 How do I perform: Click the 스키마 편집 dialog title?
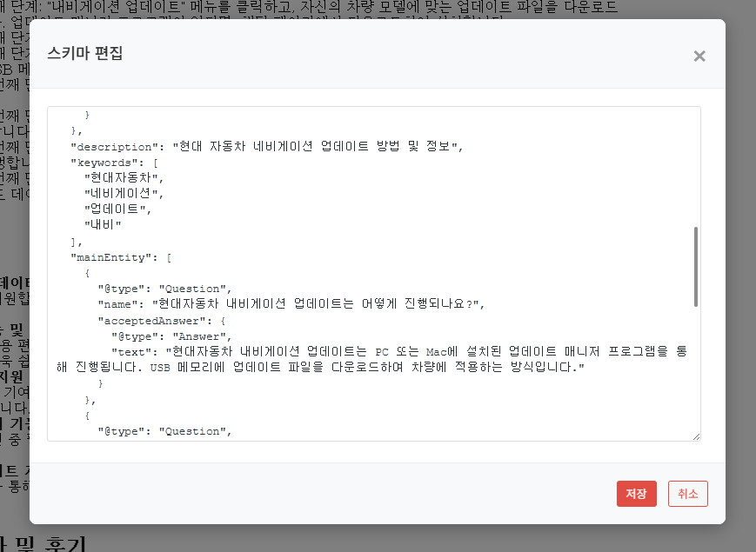[85, 54]
